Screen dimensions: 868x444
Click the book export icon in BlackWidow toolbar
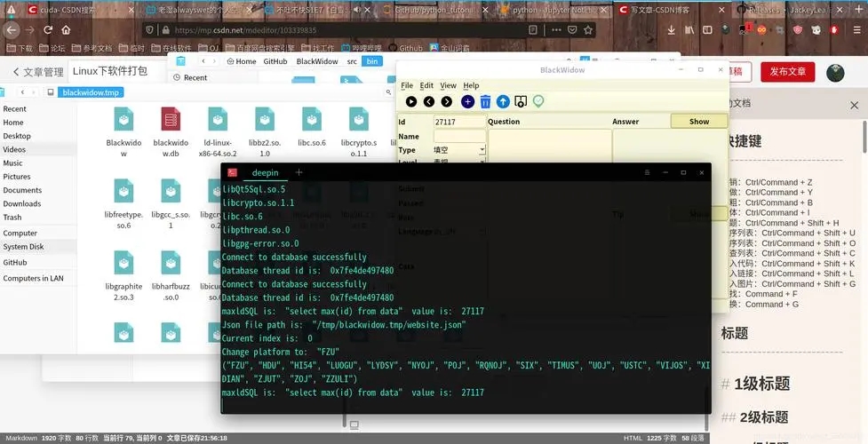point(521,102)
